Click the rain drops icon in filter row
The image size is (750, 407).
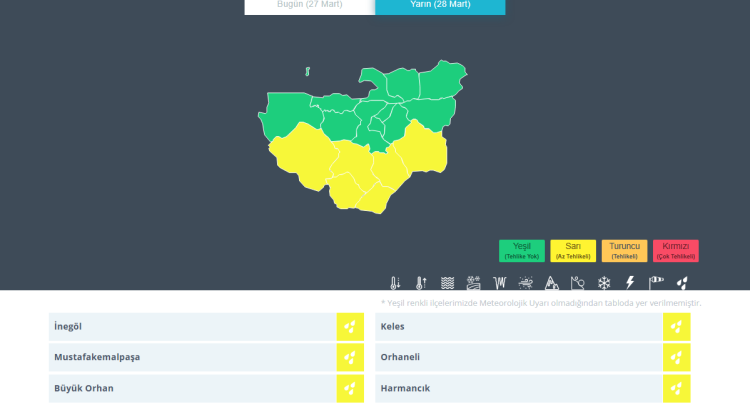pos(682,283)
